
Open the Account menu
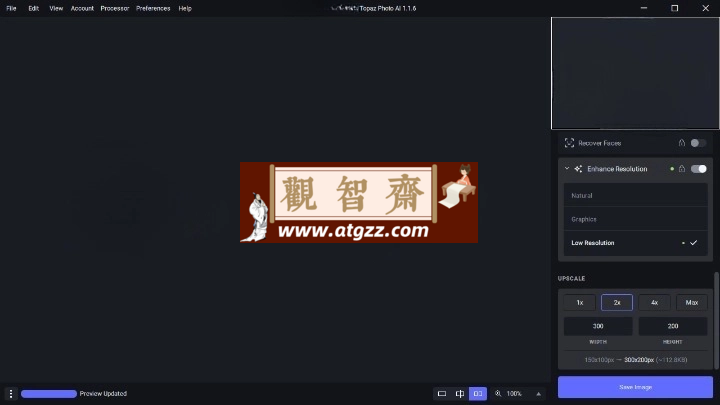coord(82,8)
